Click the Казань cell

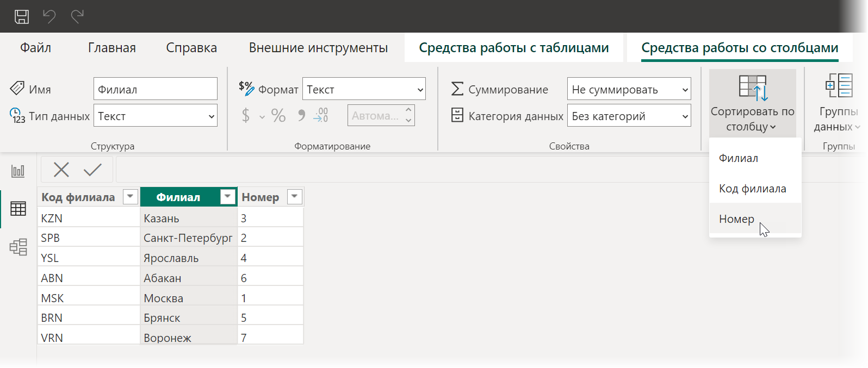coord(189,218)
